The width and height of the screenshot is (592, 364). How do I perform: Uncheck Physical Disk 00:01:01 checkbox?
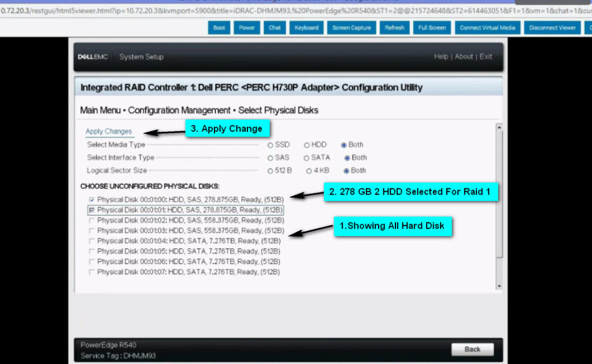click(x=92, y=210)
